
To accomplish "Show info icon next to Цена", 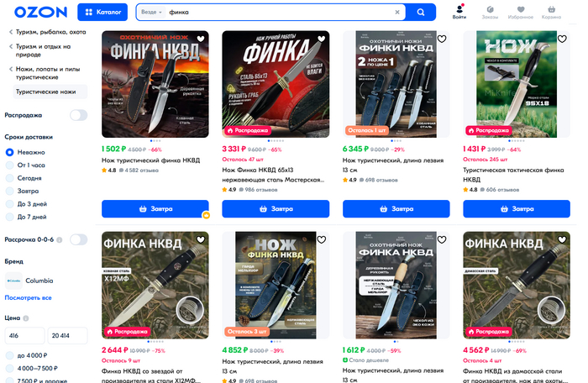I will (x=25, y=318).
